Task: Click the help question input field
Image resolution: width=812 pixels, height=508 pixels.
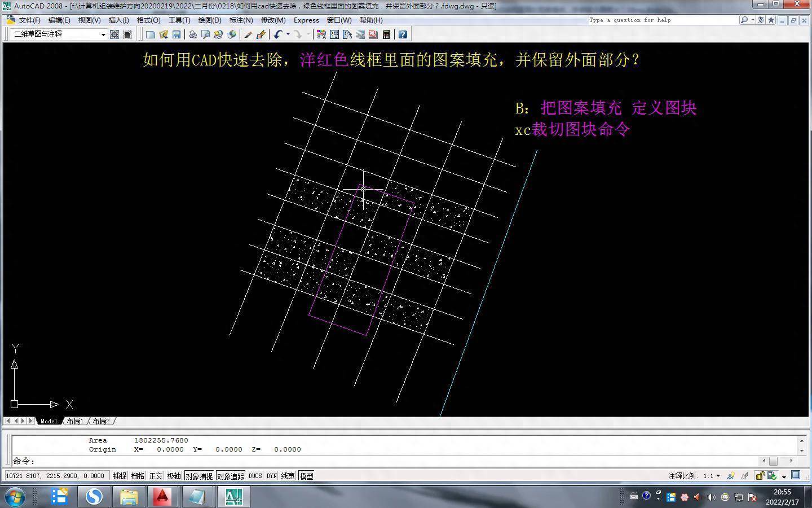Action: (x=663, y=20)
